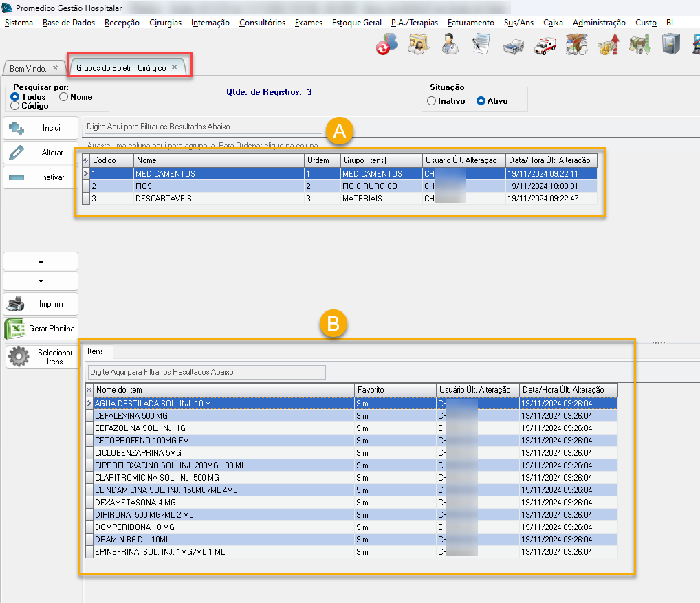Click the Promedico application logo icon

click(x=7, y=8)
